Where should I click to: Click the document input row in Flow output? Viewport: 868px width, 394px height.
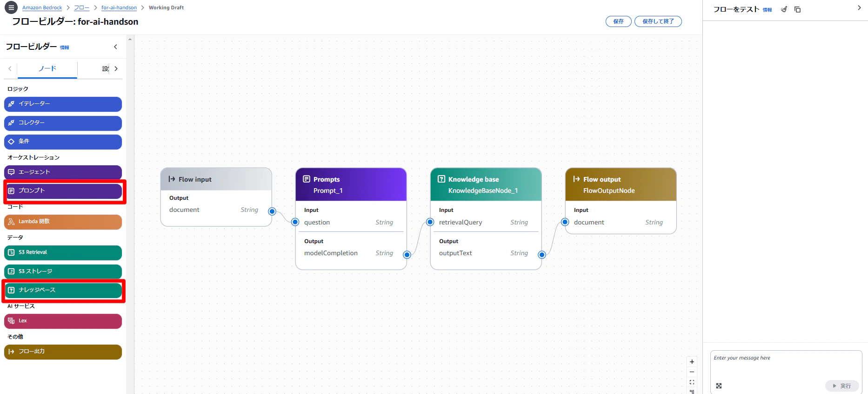pos(619,222)
